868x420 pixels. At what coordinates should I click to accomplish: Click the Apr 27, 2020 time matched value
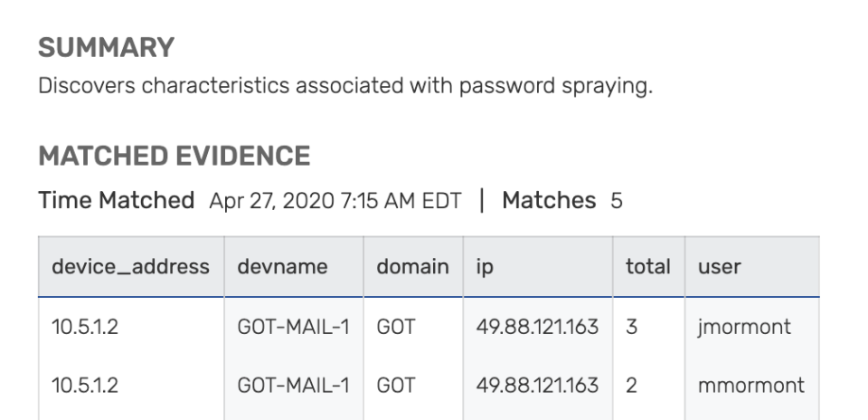335,201
